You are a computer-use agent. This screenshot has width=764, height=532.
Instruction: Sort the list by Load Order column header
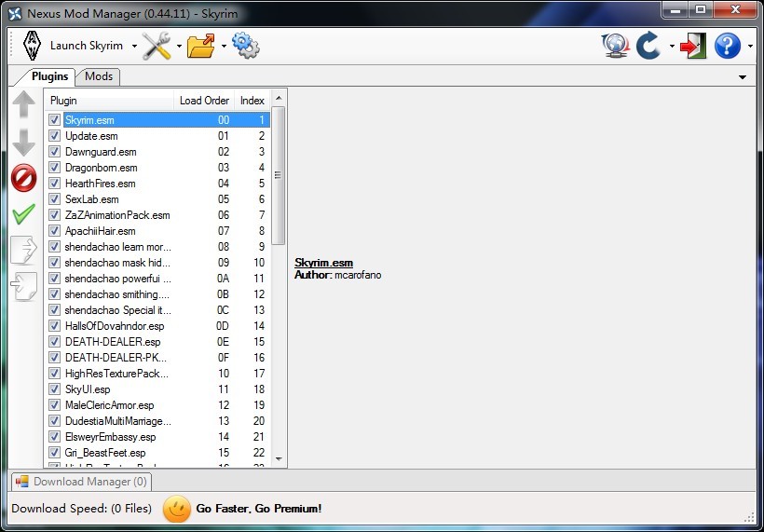204,101
